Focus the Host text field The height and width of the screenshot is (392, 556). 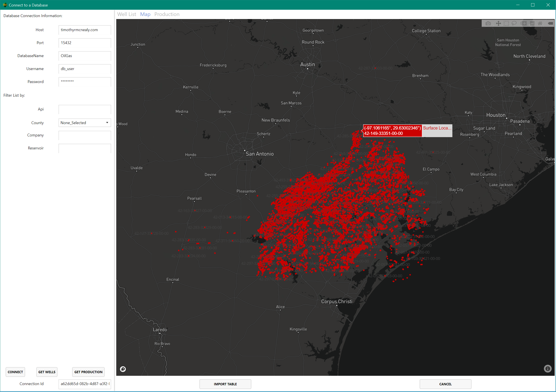coord(85,30)
